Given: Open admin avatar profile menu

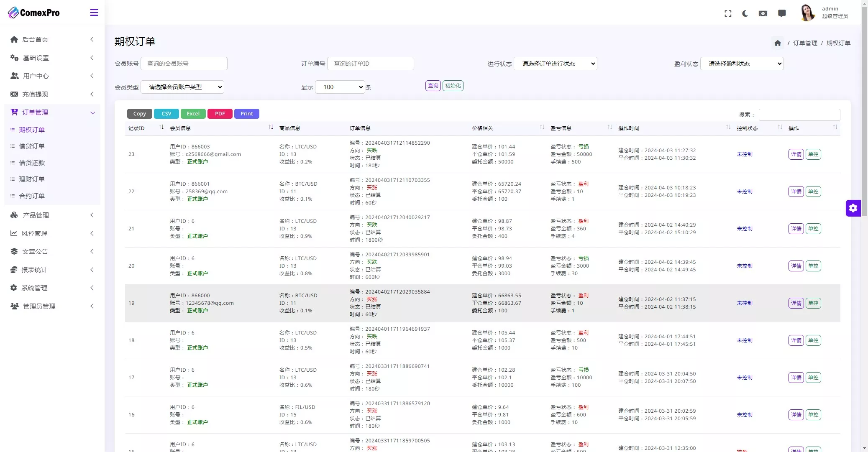Looking at the screenshot, I should pos(807,13).
